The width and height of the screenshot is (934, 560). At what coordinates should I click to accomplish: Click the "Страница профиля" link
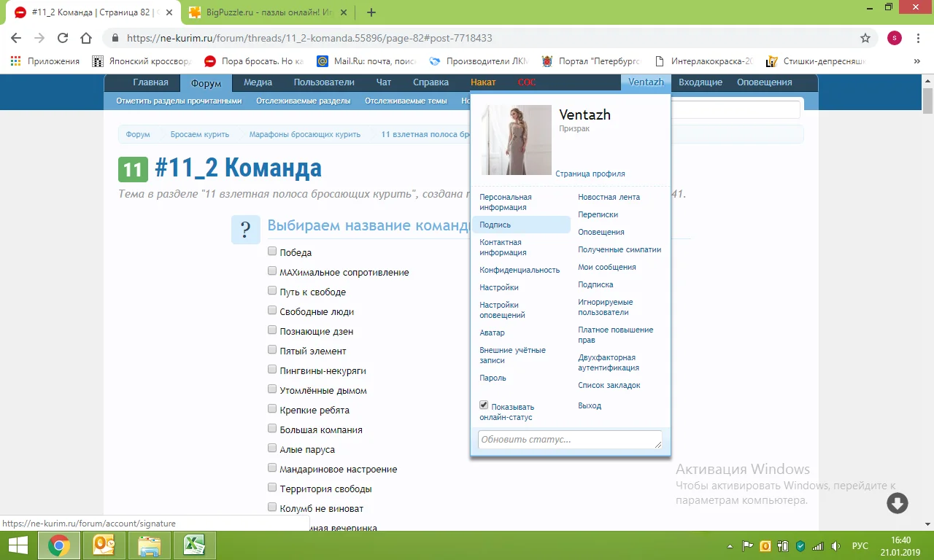click(590, 174)
